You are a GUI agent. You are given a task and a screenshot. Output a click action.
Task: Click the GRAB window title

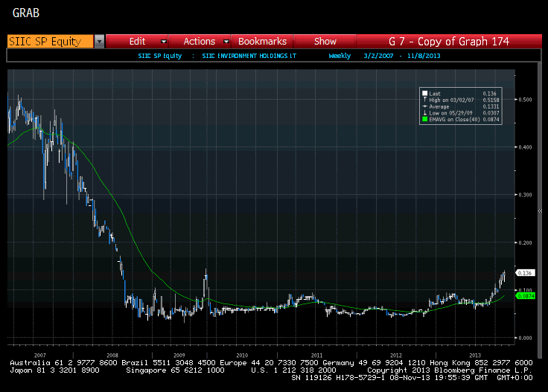26,13
